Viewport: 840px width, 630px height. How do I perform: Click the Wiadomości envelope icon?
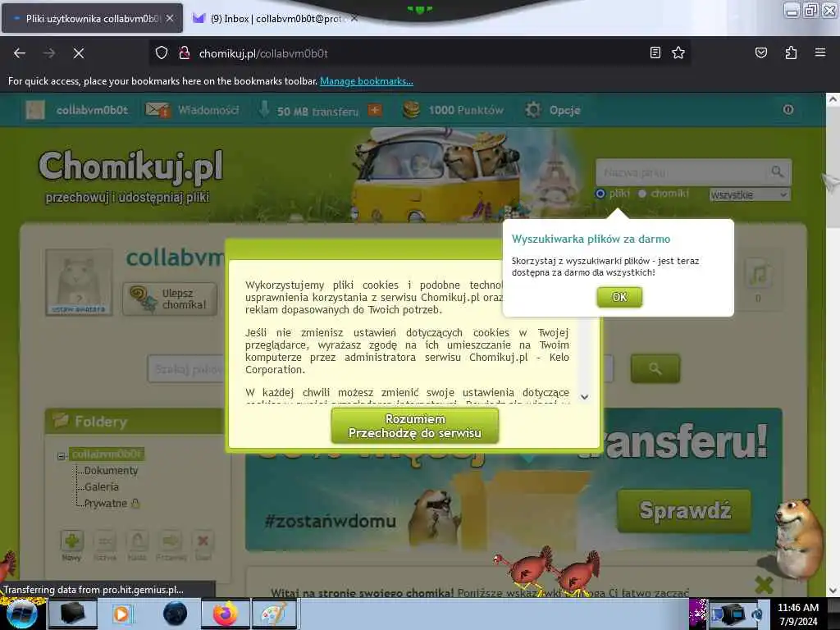(157, 110)
